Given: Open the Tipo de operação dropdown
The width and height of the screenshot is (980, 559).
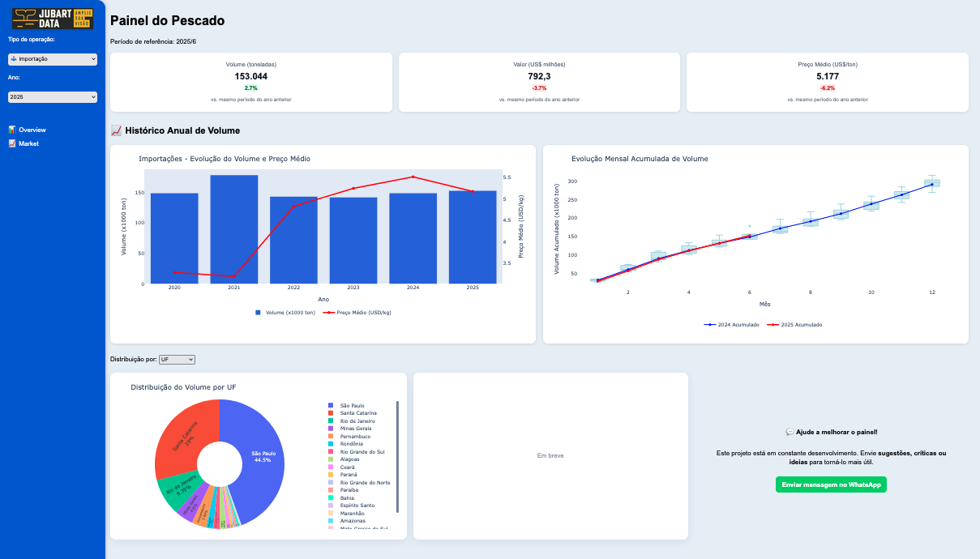Looking at the screenshot, I should 53,59.
